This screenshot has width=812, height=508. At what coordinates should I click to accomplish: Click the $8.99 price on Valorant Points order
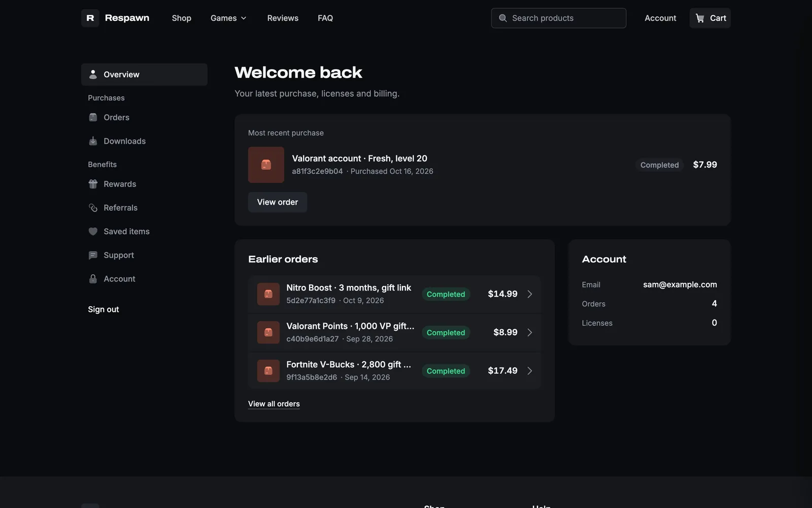click(505, 332)
